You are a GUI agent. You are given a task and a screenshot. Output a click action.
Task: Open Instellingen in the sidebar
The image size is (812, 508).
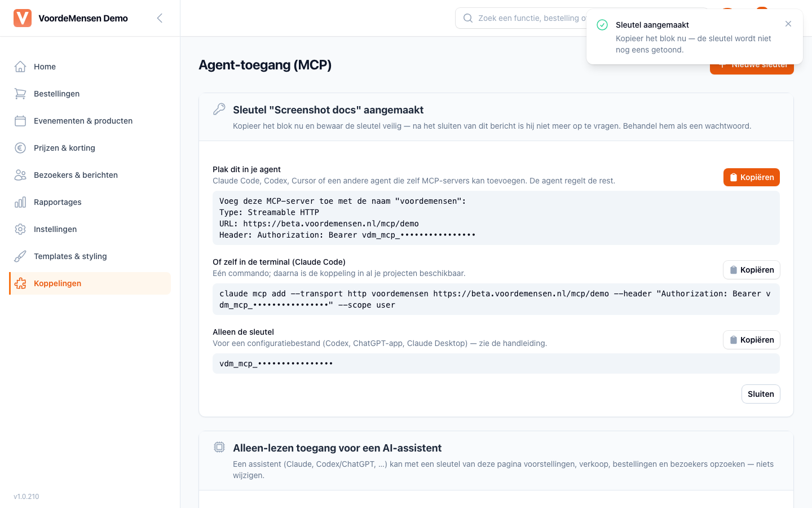(90, 229)
